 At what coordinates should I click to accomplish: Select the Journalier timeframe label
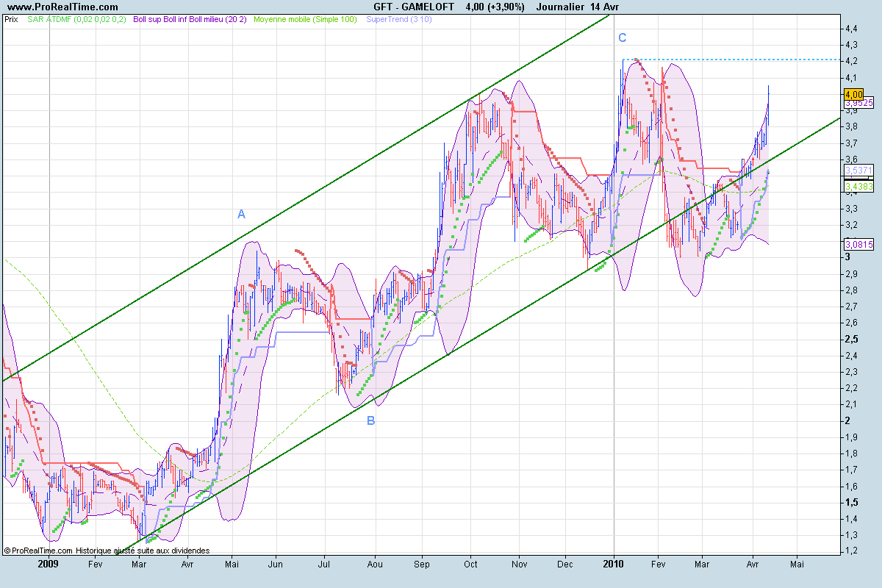[x=561, y=7]
